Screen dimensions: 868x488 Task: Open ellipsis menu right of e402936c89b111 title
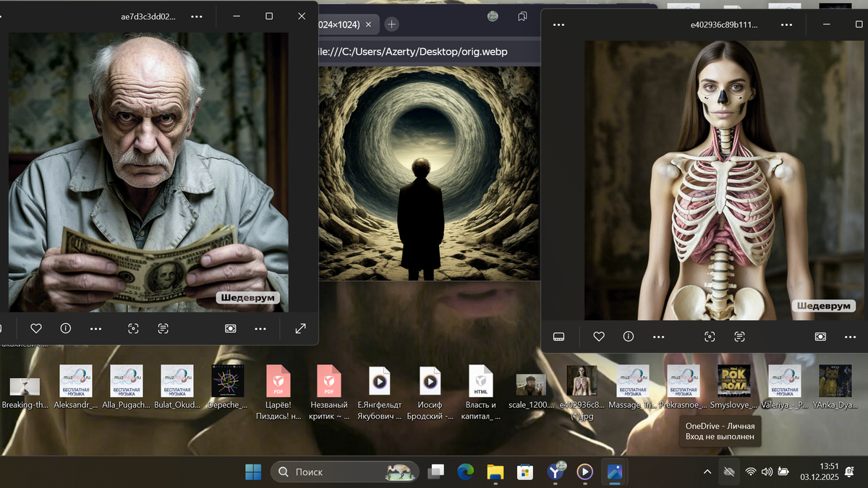pyautogui.click(x=787, y=25)
